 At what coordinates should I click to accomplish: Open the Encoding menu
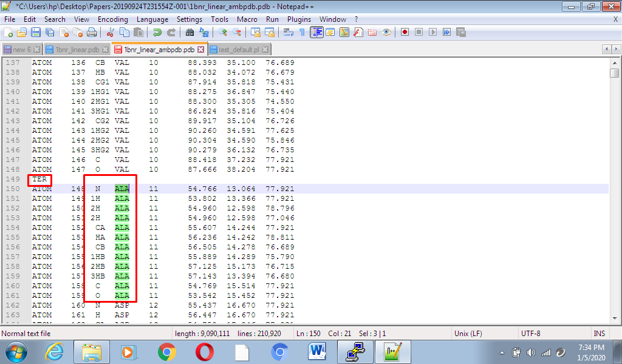coord(112,19)
